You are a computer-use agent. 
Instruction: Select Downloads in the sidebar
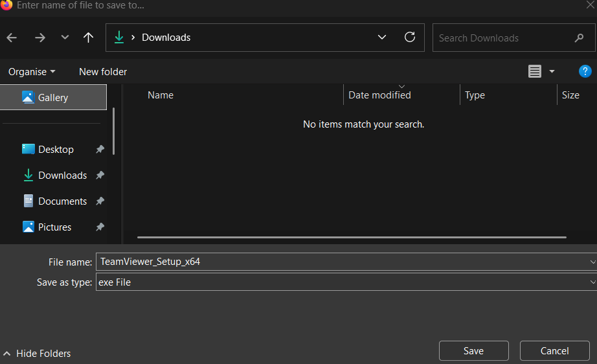pyautogui.click(x=62, y=176)
